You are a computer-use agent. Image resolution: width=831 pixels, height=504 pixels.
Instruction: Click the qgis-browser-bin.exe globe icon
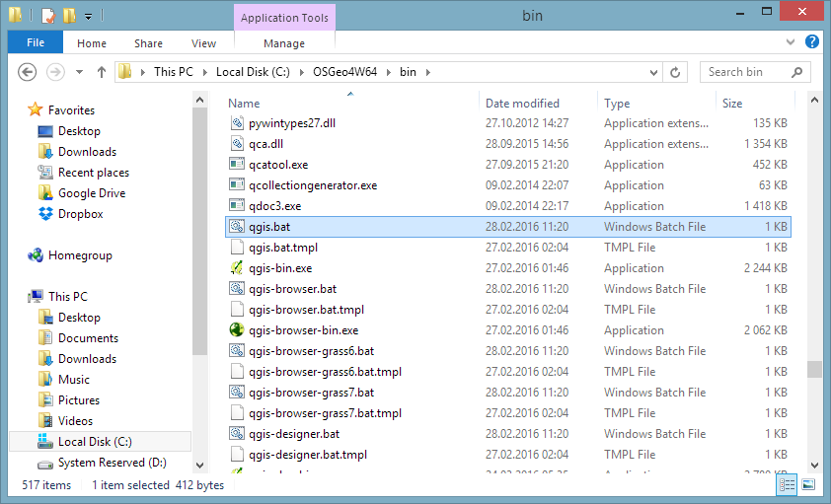[x=236, y=330]
